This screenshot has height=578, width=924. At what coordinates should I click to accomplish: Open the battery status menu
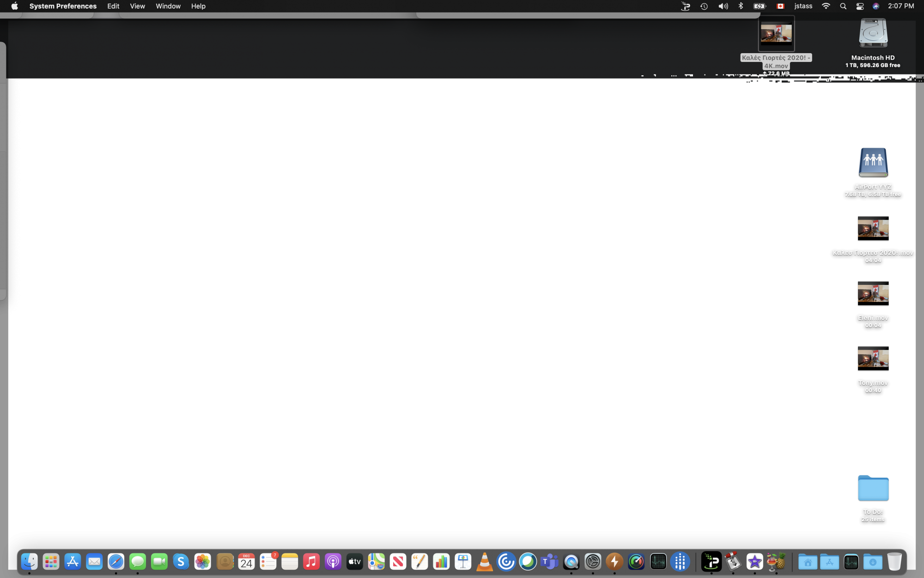[760, 6]
